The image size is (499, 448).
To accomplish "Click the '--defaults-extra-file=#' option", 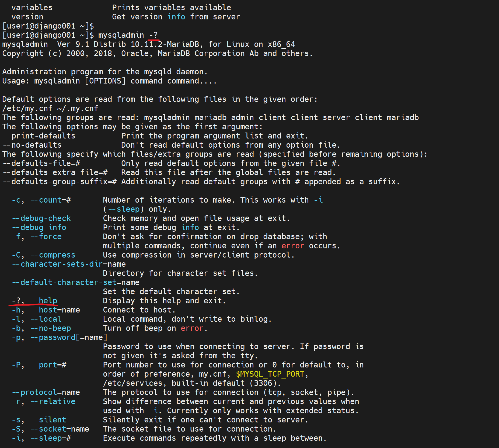I will 55,172.
